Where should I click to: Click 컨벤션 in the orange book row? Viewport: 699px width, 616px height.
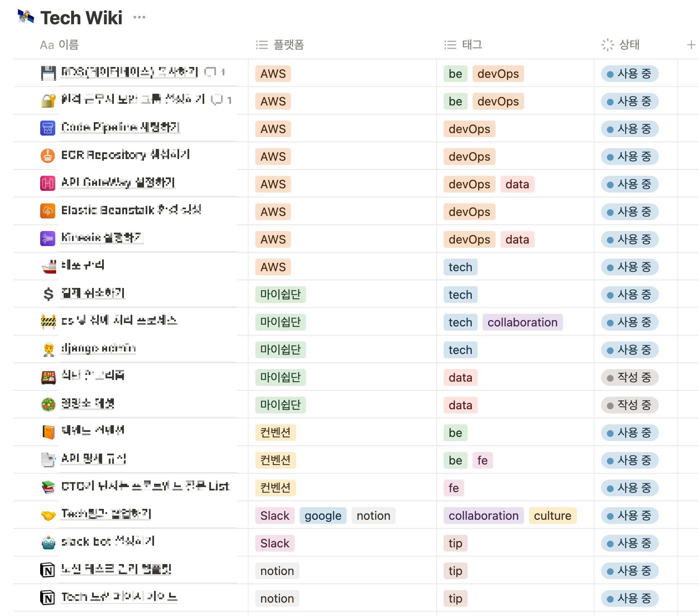pos(275,433)
